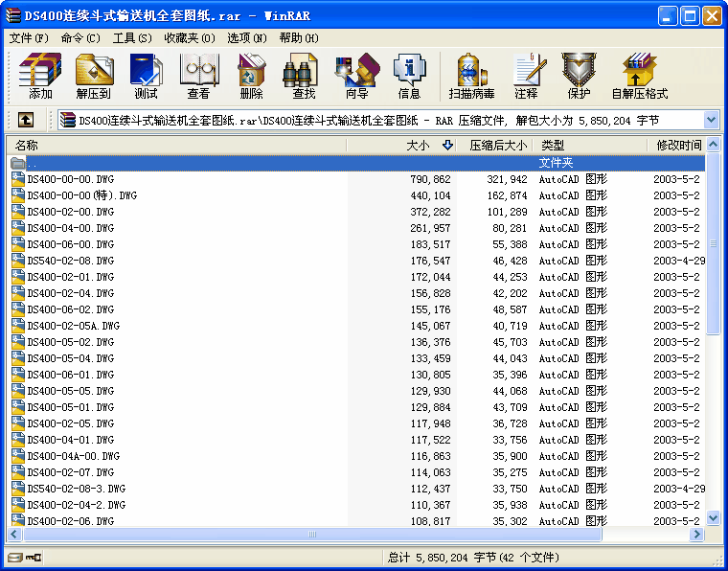Expand the archive path dropdown
Viewport: 728px width, 571px height.
coord(711,120)
